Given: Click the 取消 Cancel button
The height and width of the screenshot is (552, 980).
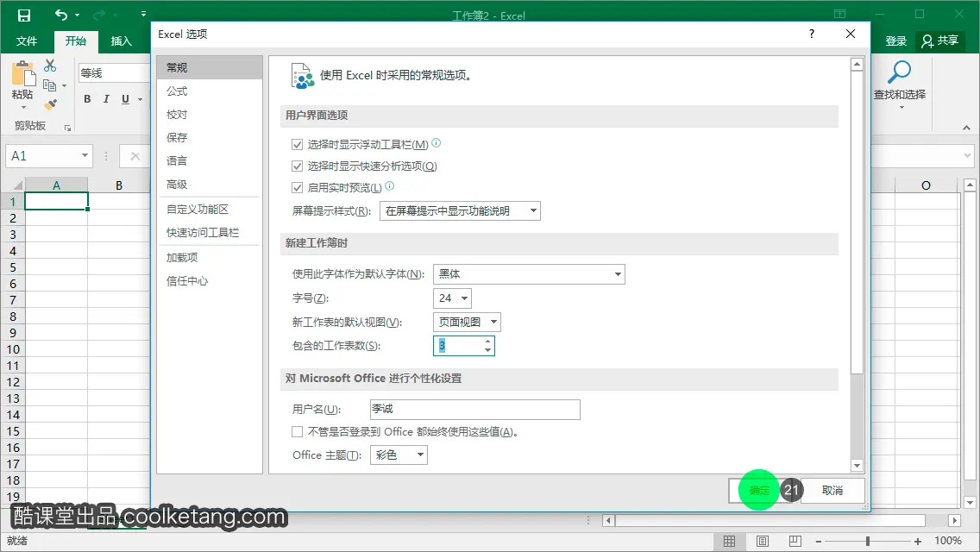Looking at the screenshot, I should 832,491.
